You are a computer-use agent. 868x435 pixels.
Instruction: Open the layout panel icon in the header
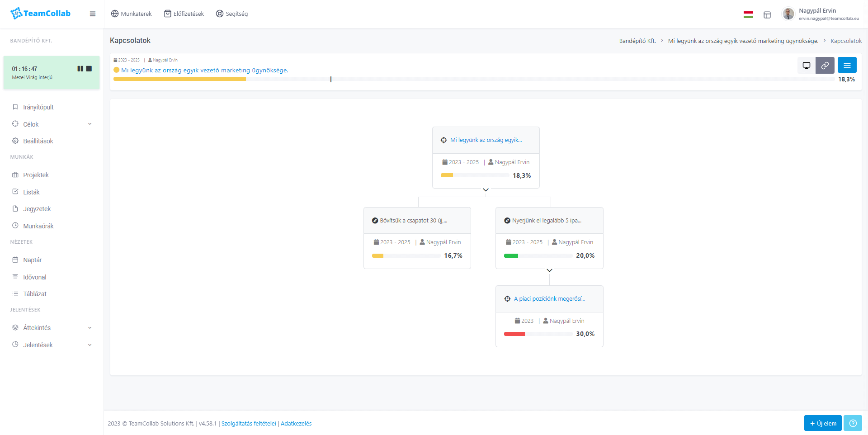tap(767, 15)
